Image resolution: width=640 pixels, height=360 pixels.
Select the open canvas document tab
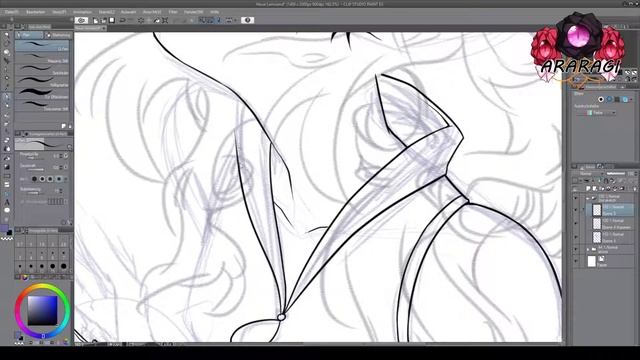(90, 28)
